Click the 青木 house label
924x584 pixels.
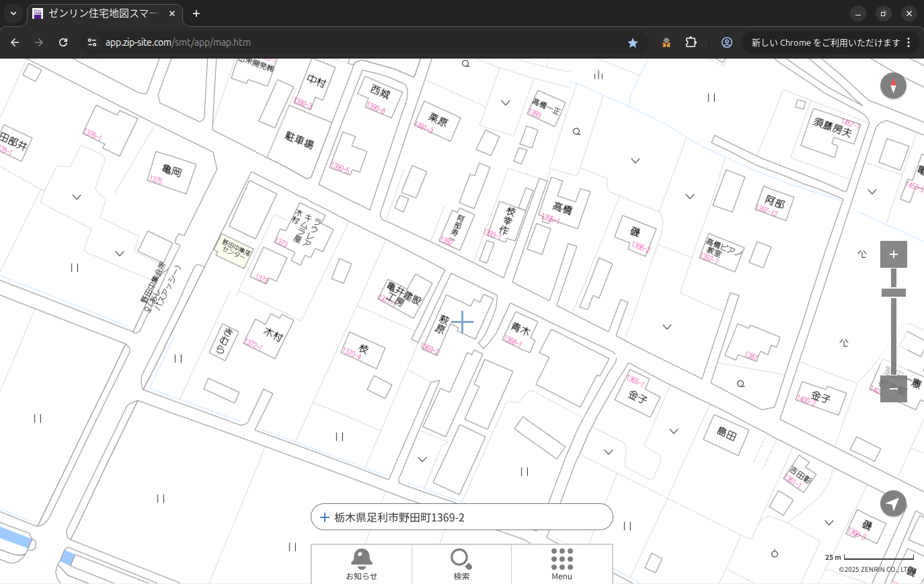click(x=521, y=330)
